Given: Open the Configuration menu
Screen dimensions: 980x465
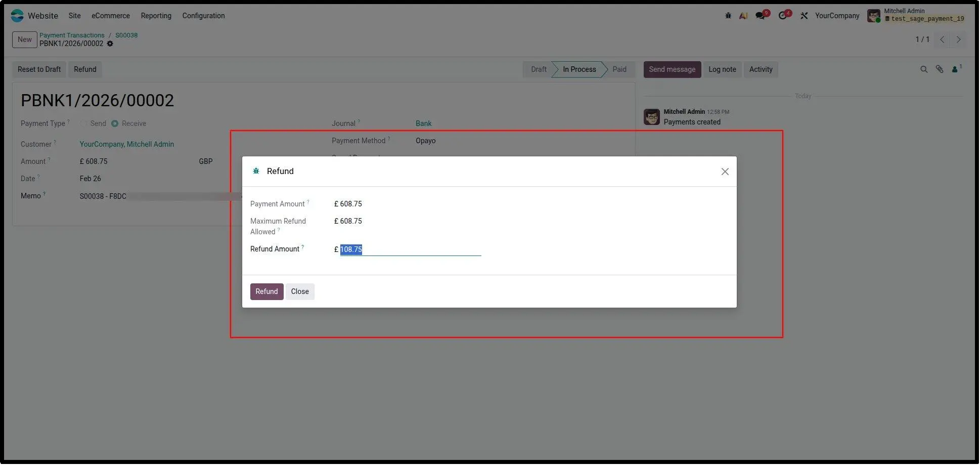Looking at the screenshot, I should point(204,16).
